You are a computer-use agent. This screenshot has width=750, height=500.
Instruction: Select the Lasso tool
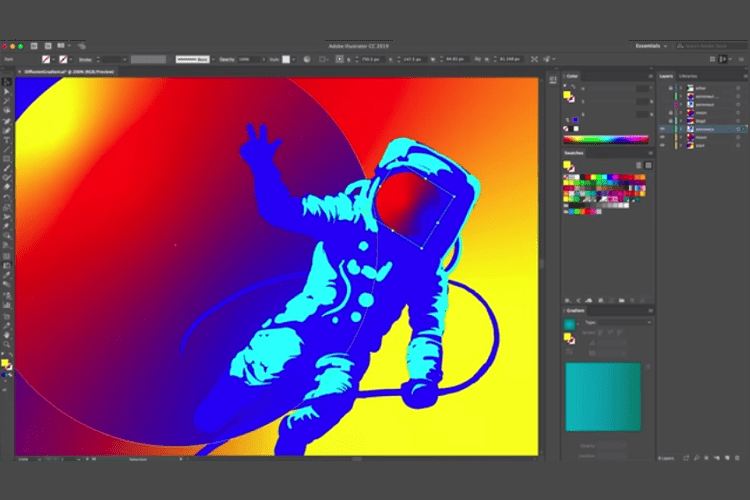pyautogui.click(x=7, y=110)
